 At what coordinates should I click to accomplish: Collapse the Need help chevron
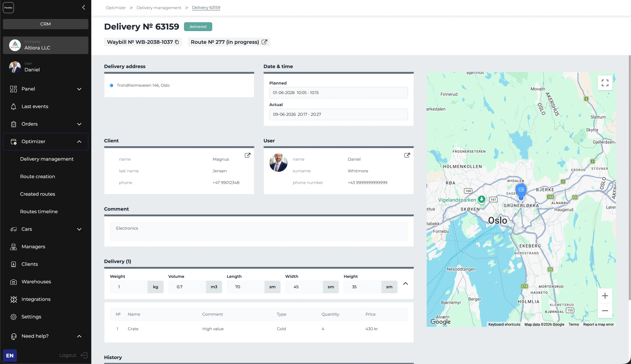tap(79, 336)
